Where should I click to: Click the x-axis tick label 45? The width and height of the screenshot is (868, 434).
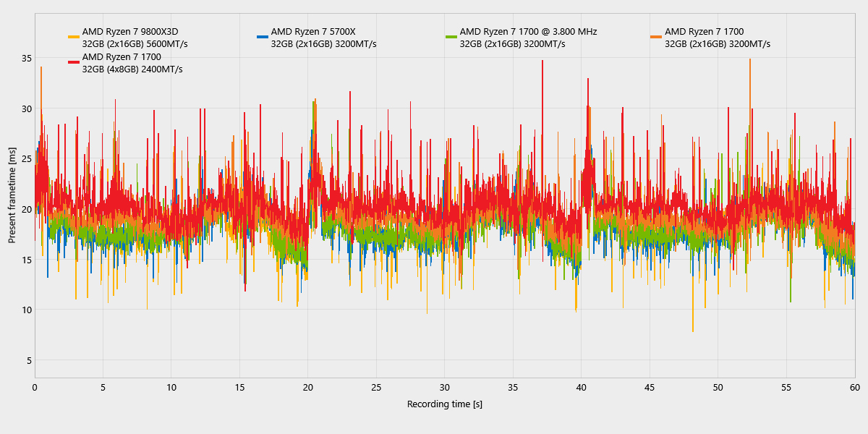(650, 387)
